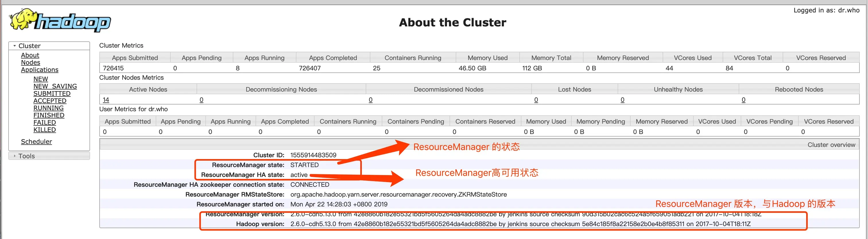Click the Decommissioned Nodes count link
Screen dimensions: 868x239
click(x=371, y=100)
